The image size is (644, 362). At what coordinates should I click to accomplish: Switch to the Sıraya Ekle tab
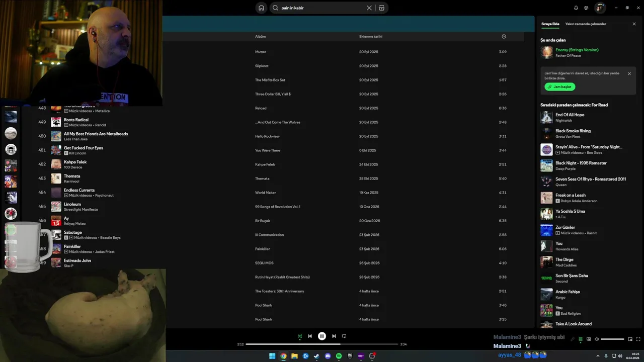(550, 24)
